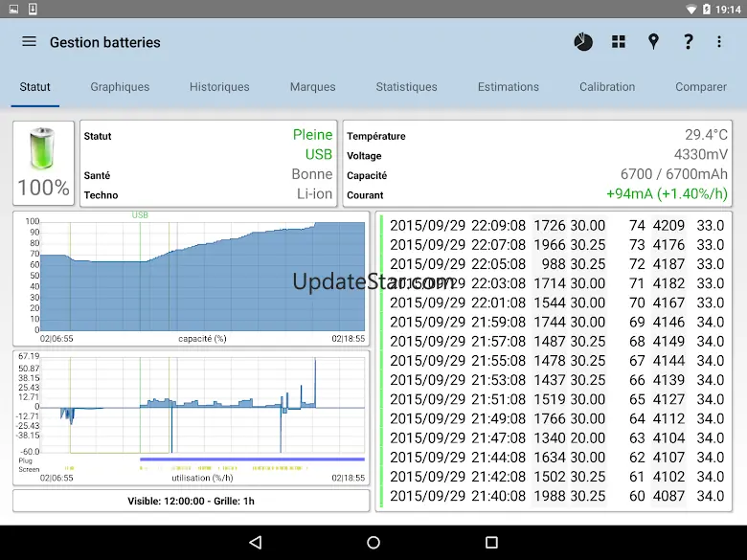Open the Marques tab

click(312, 87)
